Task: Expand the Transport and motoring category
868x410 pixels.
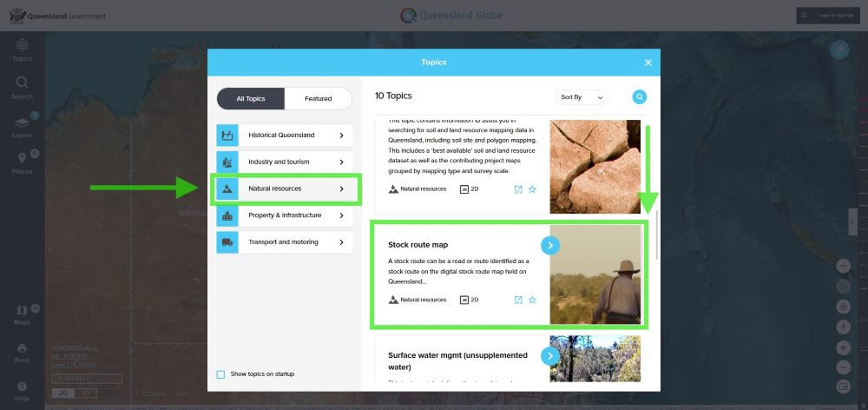Action: [x=284, y=242]
